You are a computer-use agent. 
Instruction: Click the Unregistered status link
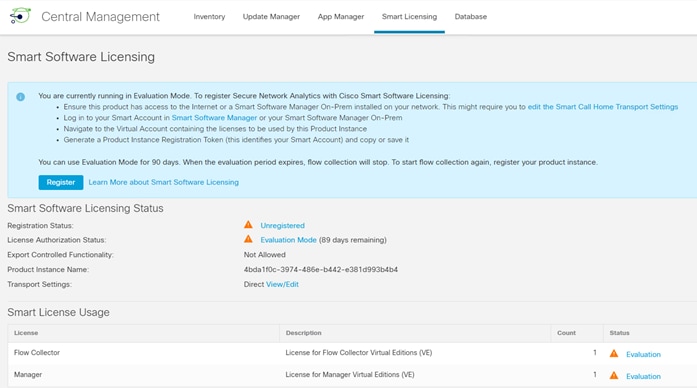click(x=282, y=226)
